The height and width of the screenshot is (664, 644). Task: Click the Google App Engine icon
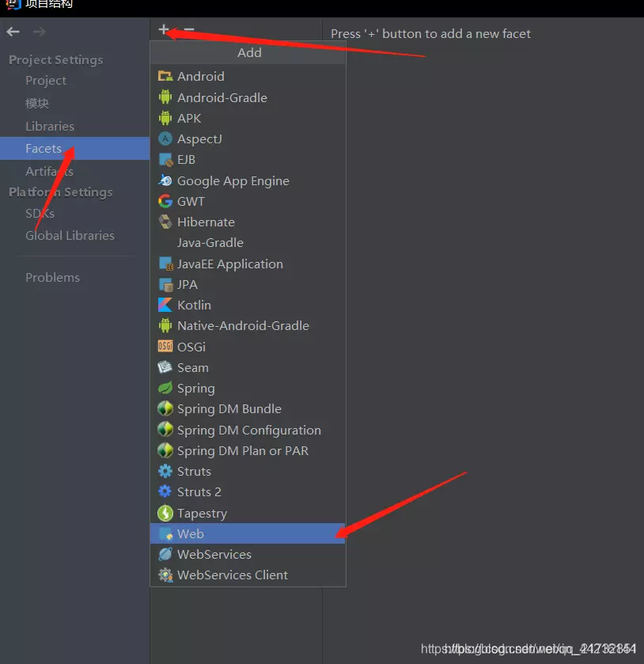165,180
